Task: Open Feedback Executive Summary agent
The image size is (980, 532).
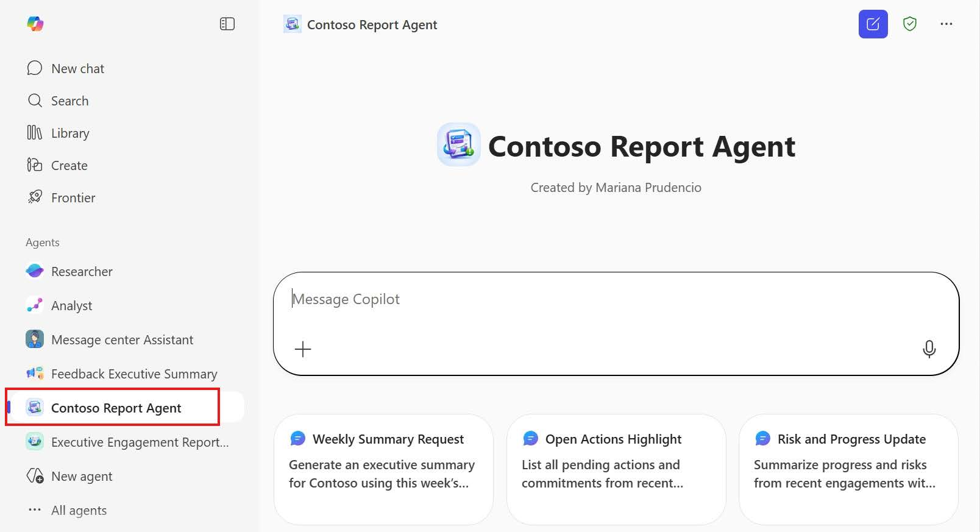Action: pyautogui.click(x=122, y=374)
